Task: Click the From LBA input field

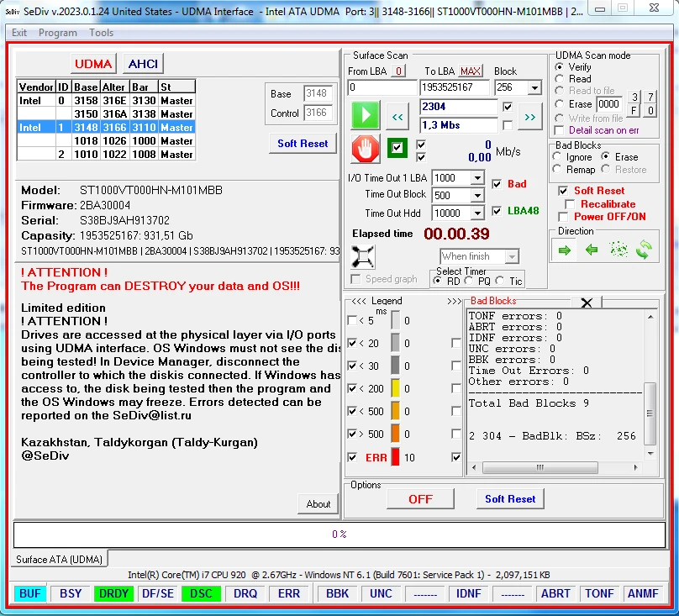Action: coord(382,87)
